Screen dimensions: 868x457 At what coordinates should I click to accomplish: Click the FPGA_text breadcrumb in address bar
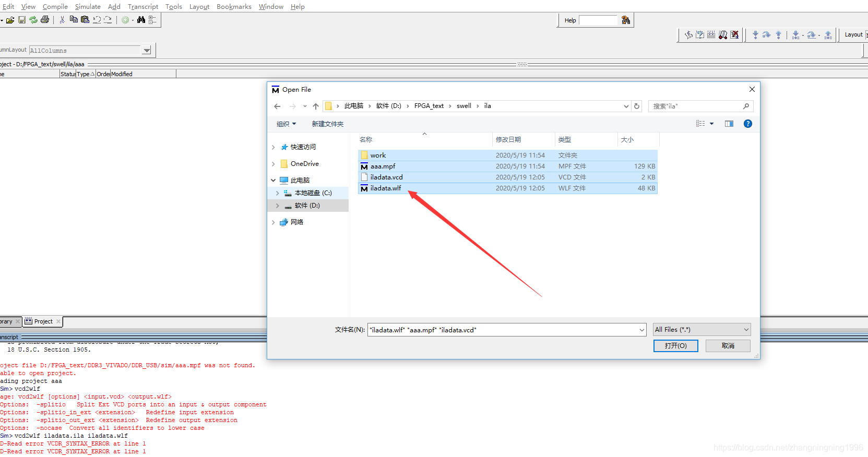(429, 106)
